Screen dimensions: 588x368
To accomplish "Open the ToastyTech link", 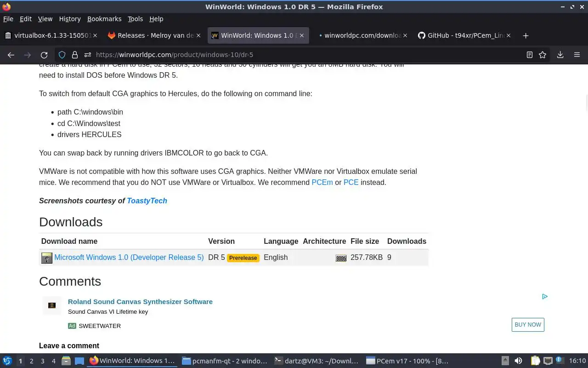I will click(x=147, y=201).
